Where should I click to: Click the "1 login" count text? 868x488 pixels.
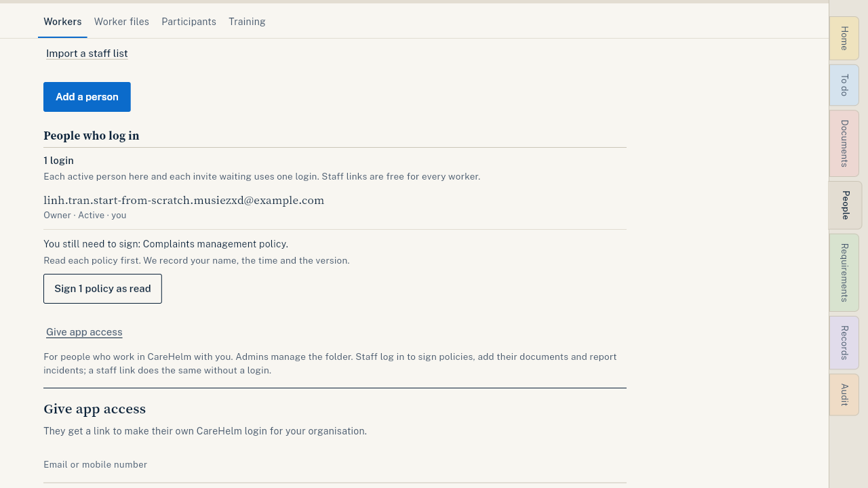[58, 161]
